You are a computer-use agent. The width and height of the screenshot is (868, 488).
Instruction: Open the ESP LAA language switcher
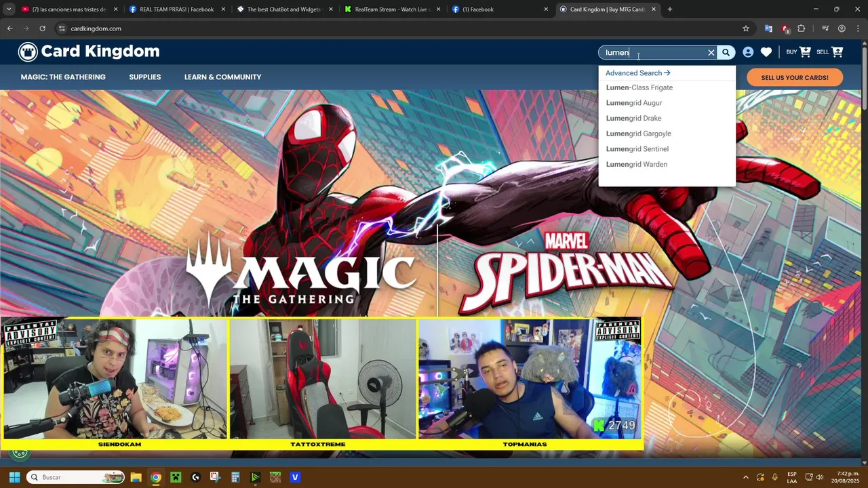point(792,477)
